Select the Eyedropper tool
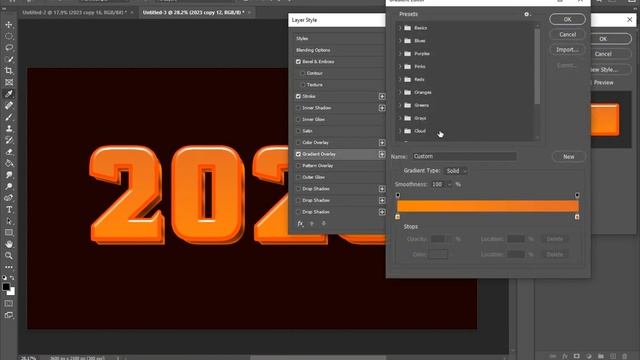This screenshot has height=360, width=640. click(9, 94)
